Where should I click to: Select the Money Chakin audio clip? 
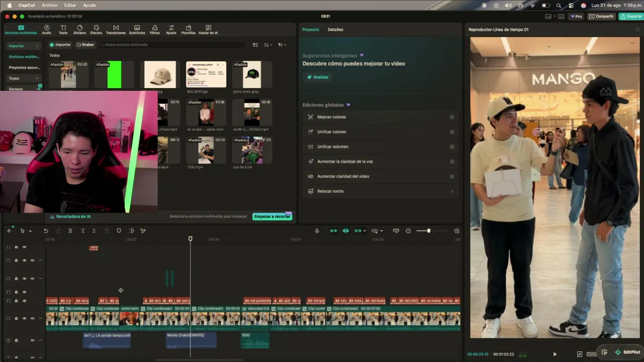click(191, 340)
